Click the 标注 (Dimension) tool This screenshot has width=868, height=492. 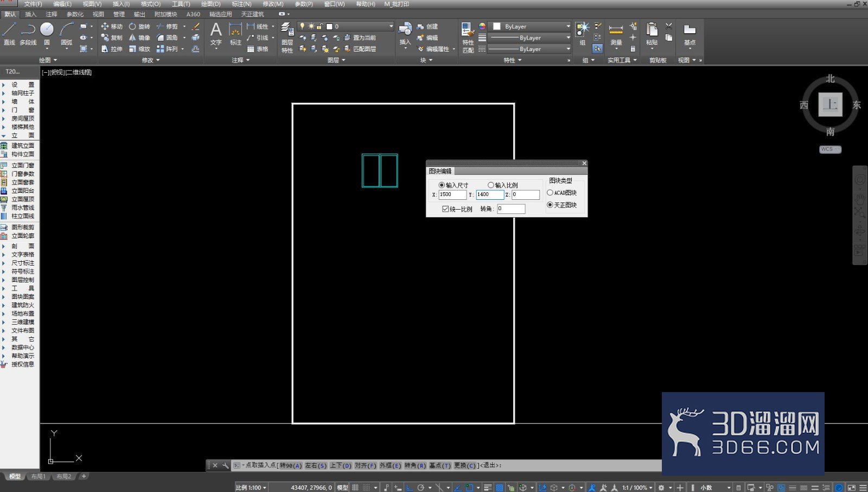[235, 34]
